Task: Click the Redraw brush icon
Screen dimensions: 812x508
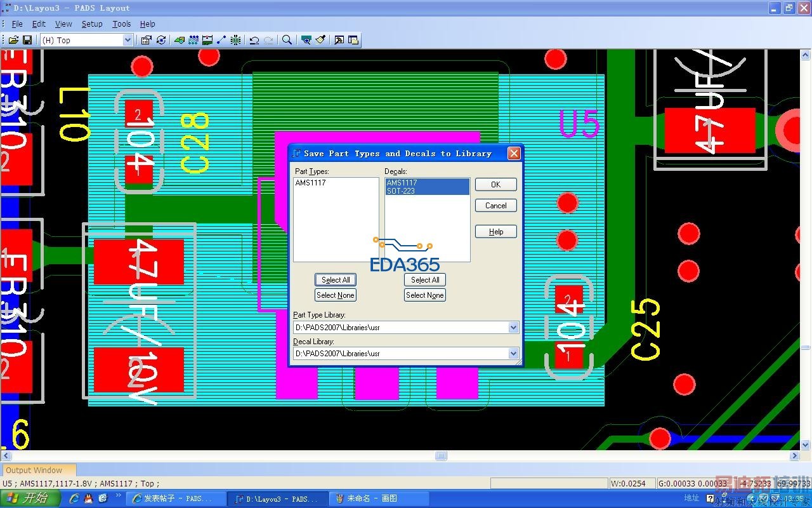Action: pos(321,40)
